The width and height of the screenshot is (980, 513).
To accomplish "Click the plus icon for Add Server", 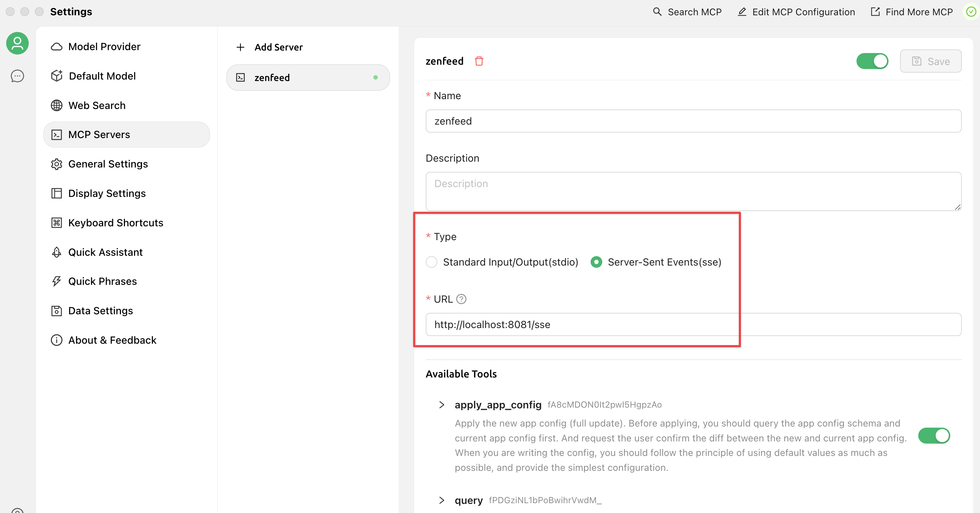I will [240, 47].
